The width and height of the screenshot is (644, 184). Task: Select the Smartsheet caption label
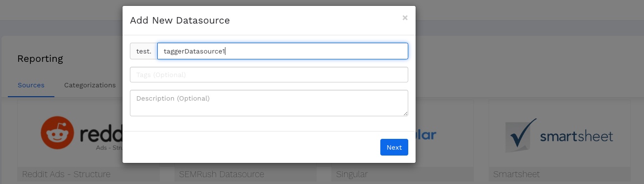coord(517,174)
